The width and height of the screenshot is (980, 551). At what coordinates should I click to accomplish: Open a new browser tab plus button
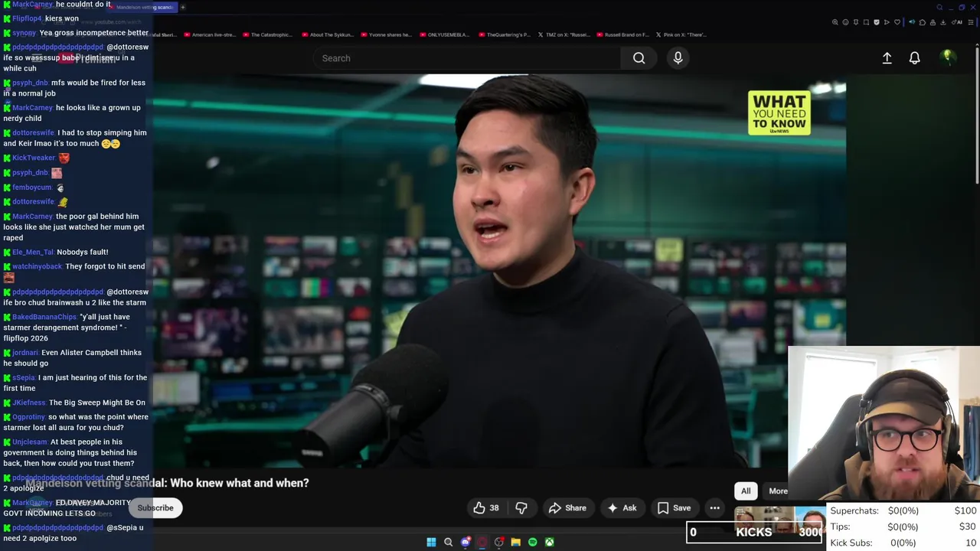click(x=183, y=7)
